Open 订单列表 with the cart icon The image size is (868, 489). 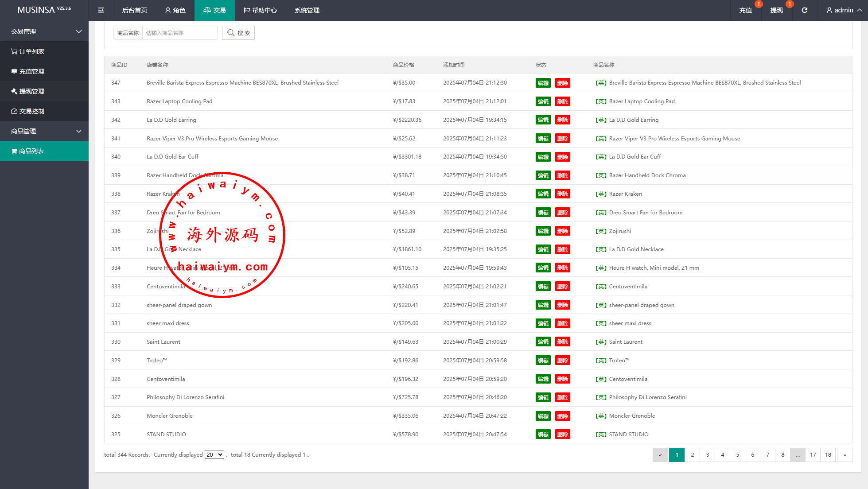pos(31,51)
